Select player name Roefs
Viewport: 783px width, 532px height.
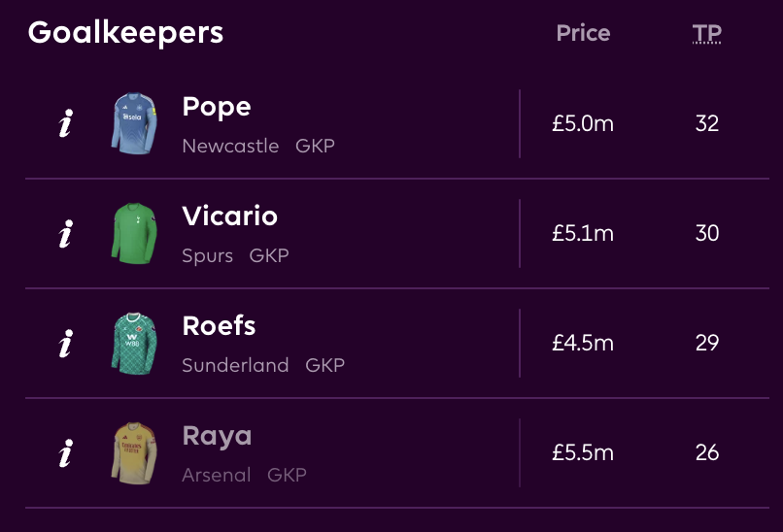(x=219, y=325)
